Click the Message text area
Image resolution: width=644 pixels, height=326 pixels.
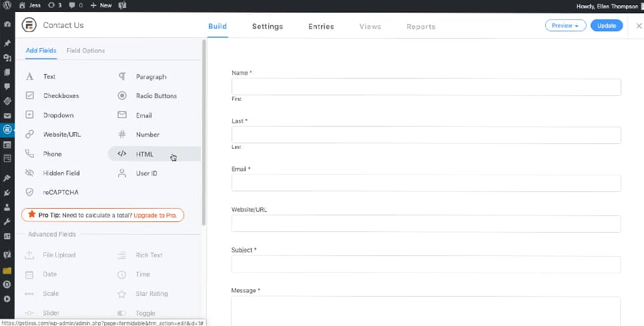point(426,311)
